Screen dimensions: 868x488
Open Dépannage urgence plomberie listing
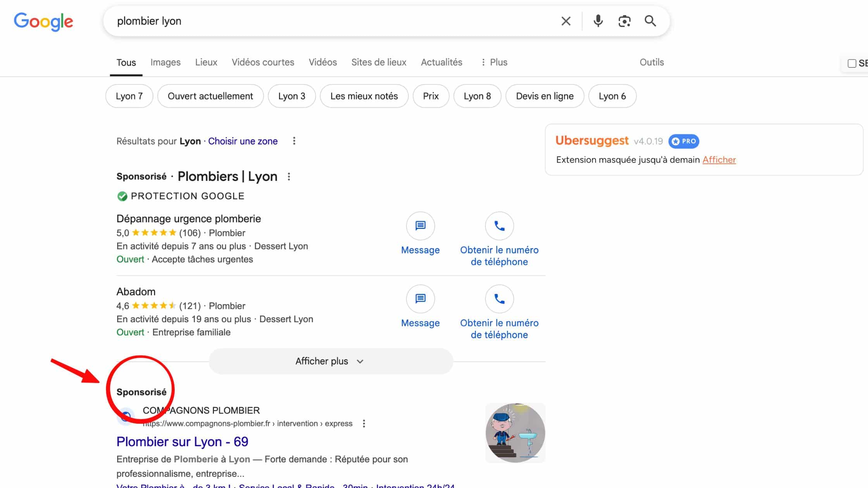point(189,219)
